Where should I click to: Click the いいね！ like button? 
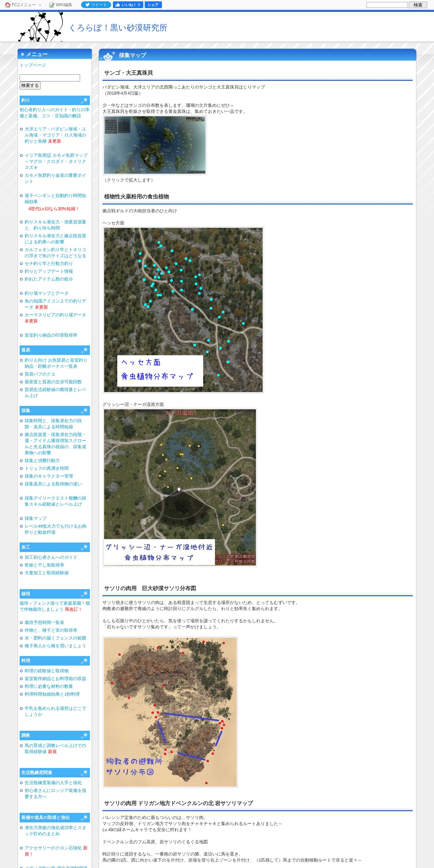(128, 5)
